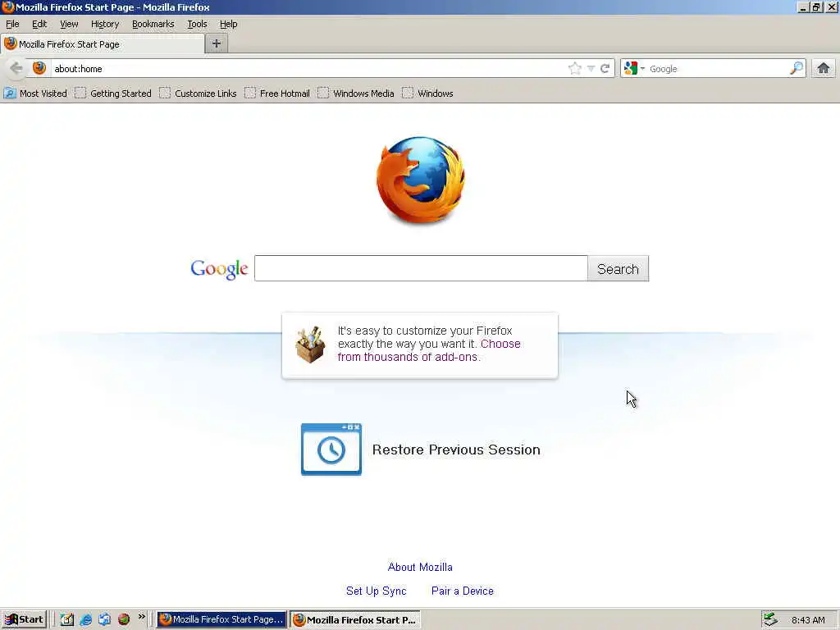Open the History menu
Image resolution: width=840 pixels, height=630 pixels.
(104, 24)
